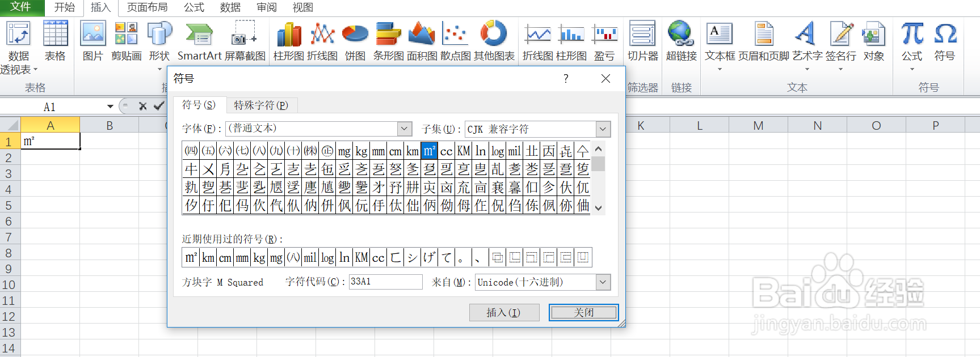Viewport: 980px width, 357px height.
Task: Insert a Scatter chart (散点图)
Action: point(456,41)
